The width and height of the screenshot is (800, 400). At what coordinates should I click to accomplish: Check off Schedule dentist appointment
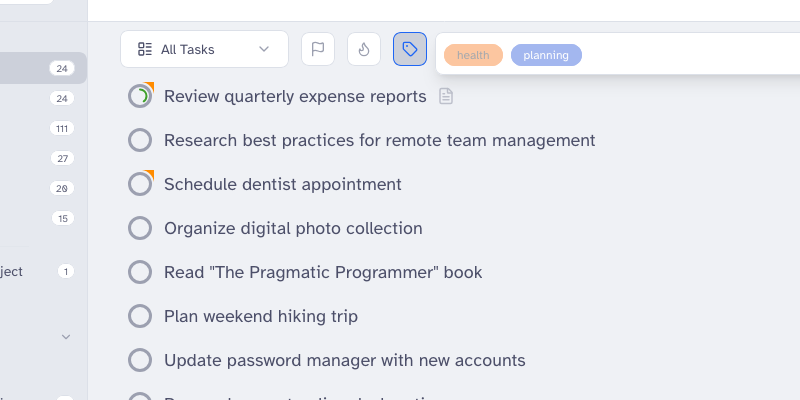click(140, 185)
